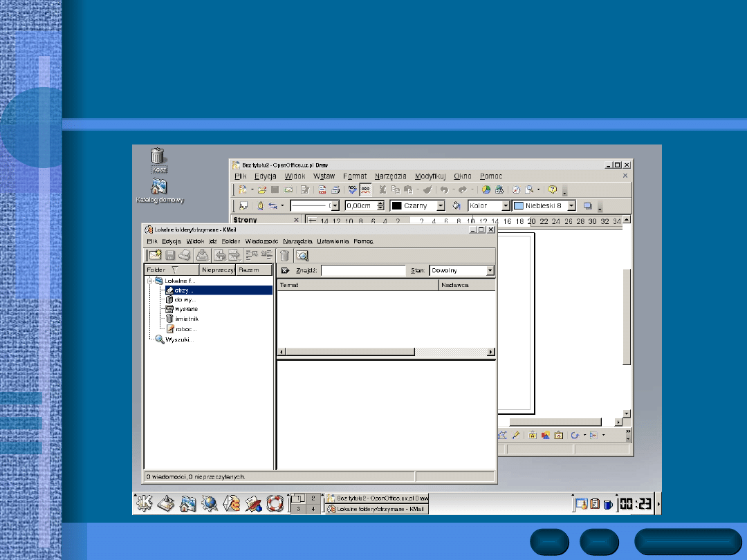Screen dimensions: 747x560
Task: Click the print icon in KMail toolbar
Action: [x=184, y=255]
